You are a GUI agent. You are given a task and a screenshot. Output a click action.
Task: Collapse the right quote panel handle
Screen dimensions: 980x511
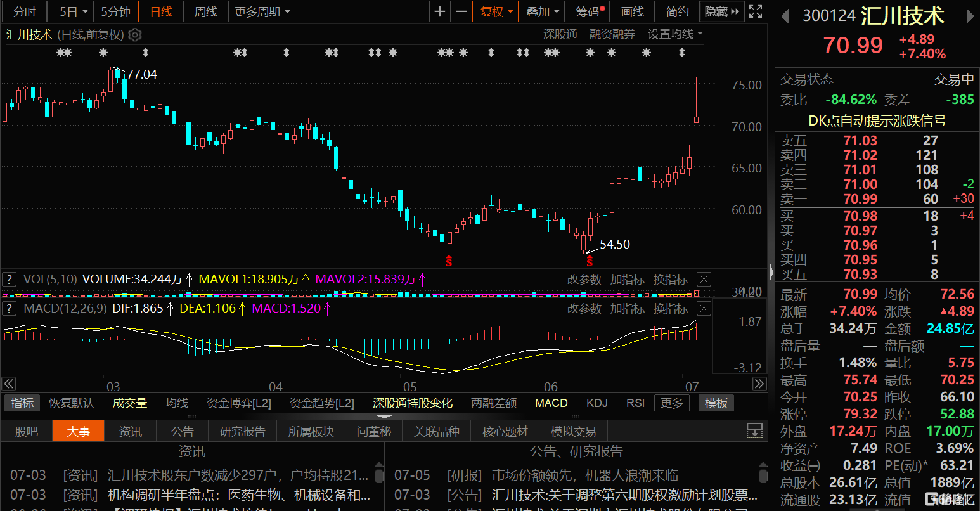coord(771,272)
